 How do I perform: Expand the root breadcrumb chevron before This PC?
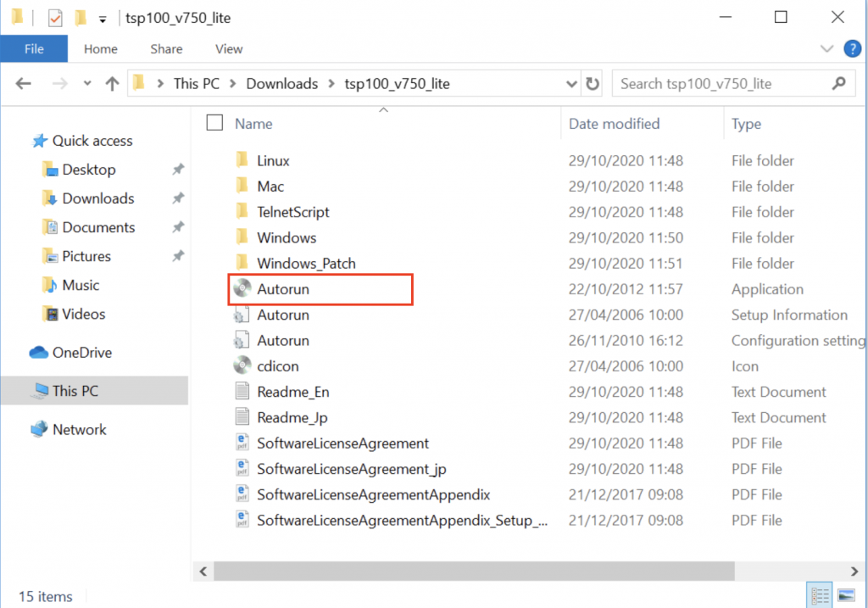click(x=160, y=84)
